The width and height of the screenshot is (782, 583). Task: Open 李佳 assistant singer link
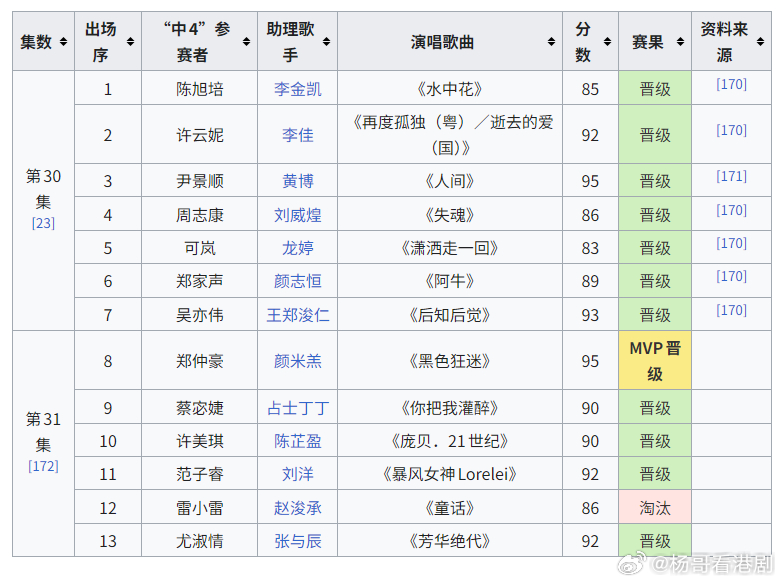[298, 135]
